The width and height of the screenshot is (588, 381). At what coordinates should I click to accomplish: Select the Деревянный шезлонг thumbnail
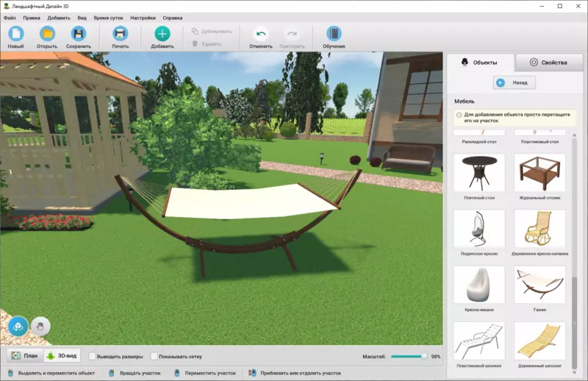tap(539, 341)
